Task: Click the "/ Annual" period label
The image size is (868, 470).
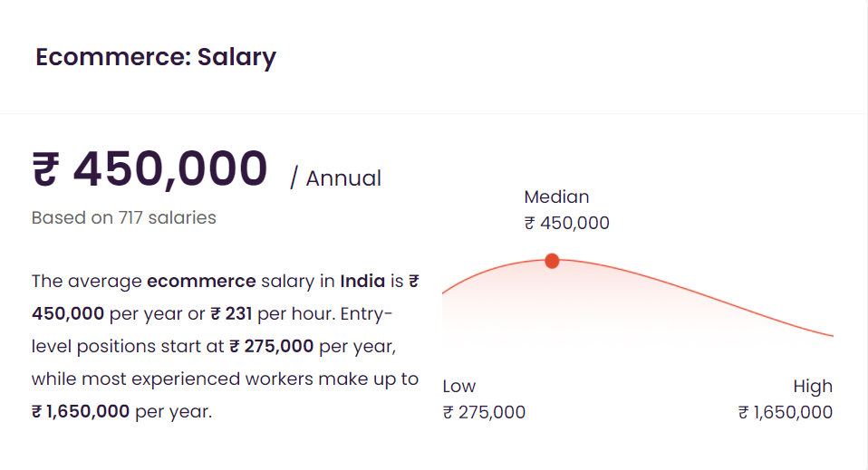Action: pos(335,178)
